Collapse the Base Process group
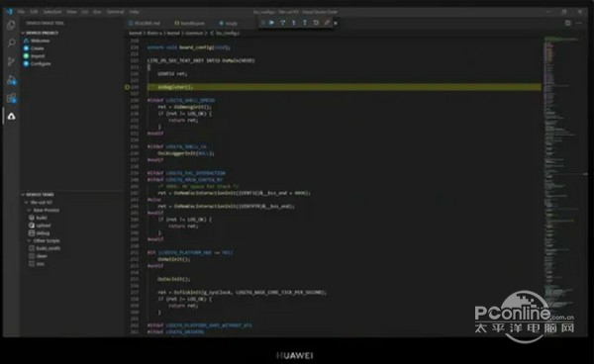The width and height of the screenshot is (594, 364). tap(29, 210)
